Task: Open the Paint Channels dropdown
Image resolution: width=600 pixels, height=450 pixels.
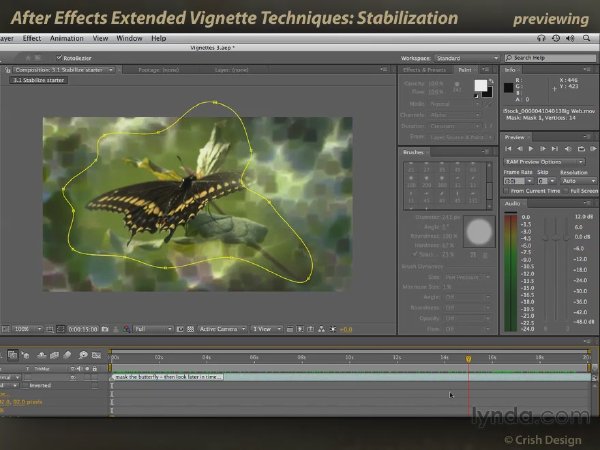Action: coord(454,115)
